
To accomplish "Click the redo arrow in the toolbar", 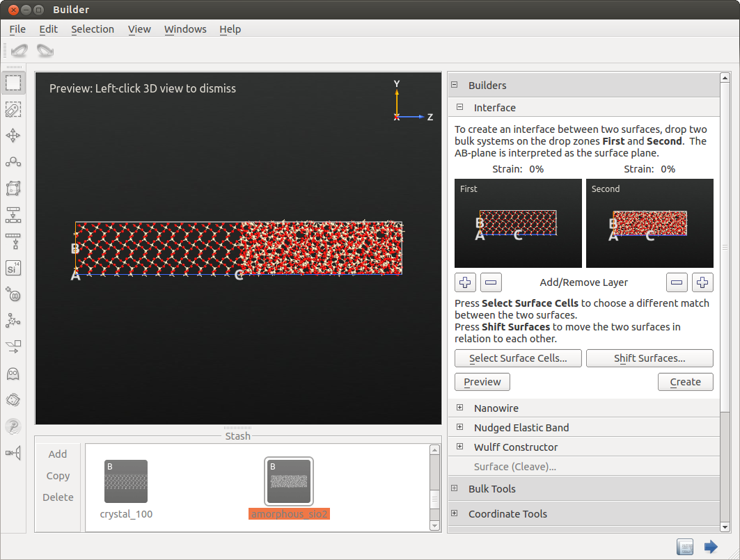I will pos(45,50).
